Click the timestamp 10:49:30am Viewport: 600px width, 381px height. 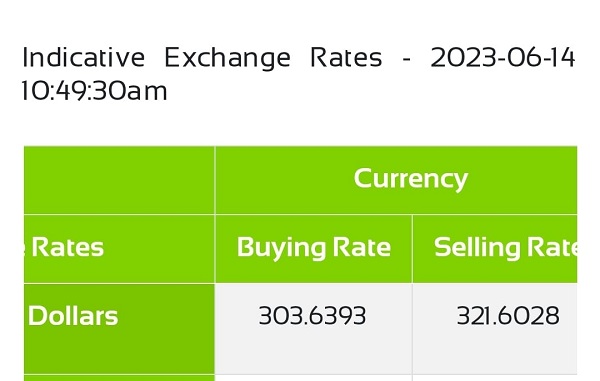(x=95, y=91)
